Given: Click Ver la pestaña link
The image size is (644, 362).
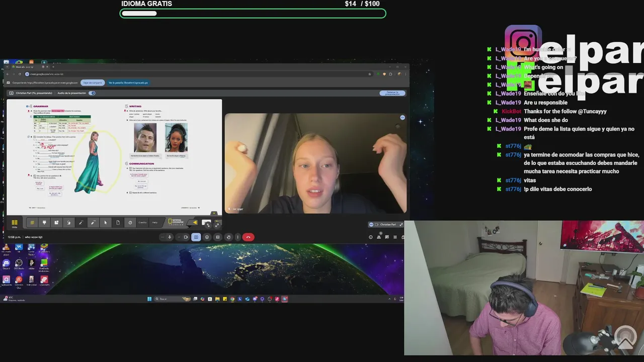Looking at the screenshot, I should coord(128,82).
